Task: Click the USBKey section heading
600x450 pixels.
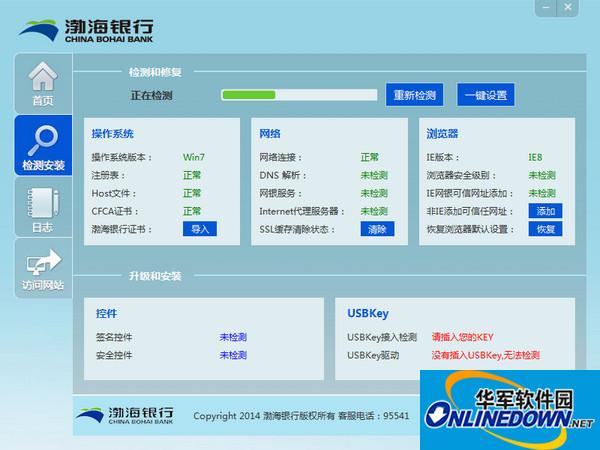Action: click(x=368, y=313)
